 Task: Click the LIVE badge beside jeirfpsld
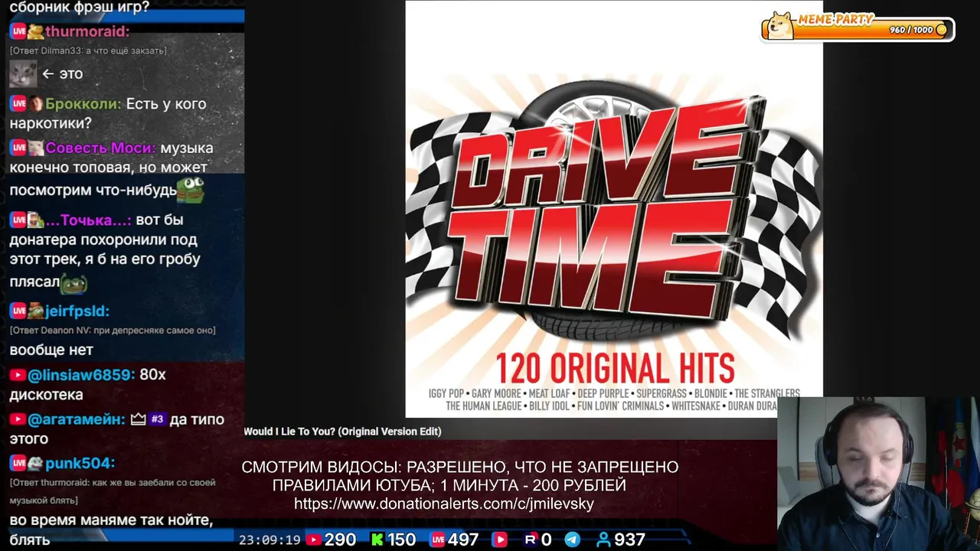(18, 311)
